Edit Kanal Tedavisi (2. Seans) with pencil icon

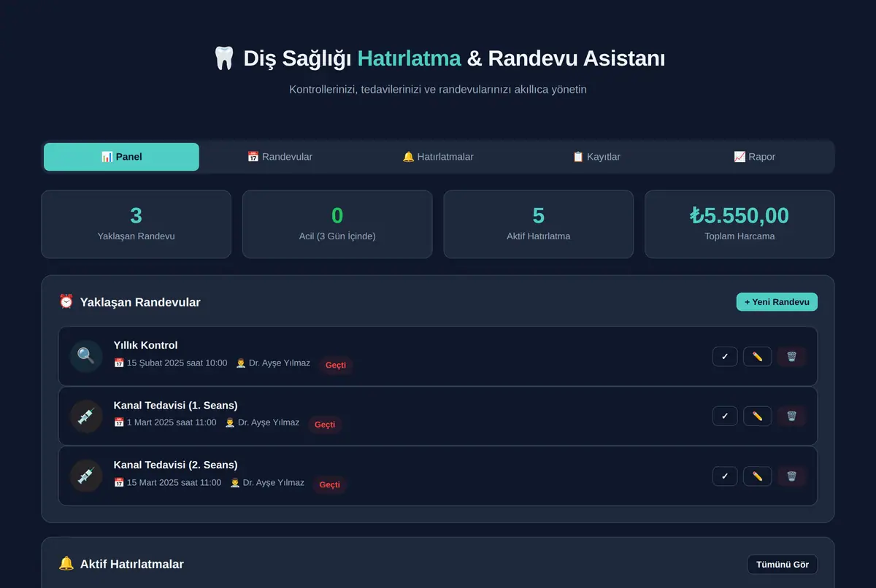pos(757,476)
